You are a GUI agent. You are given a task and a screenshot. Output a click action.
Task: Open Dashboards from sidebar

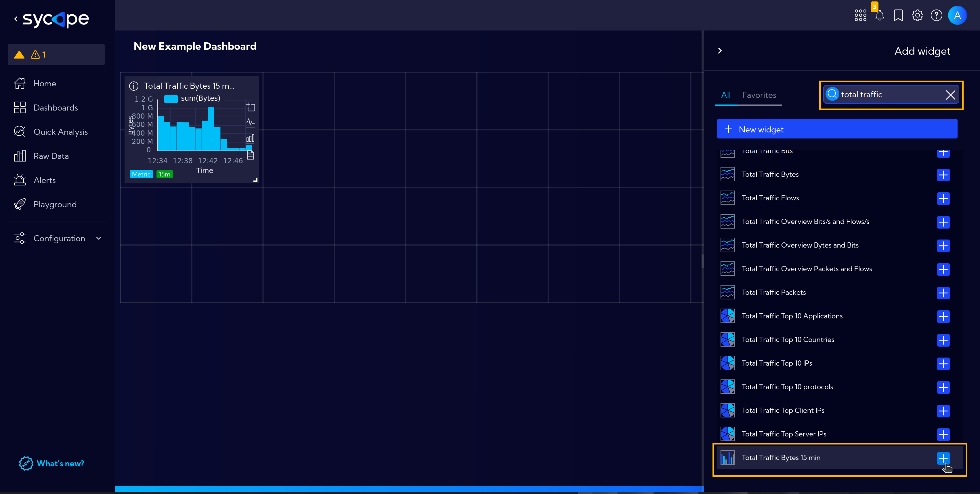click(56, 108)
